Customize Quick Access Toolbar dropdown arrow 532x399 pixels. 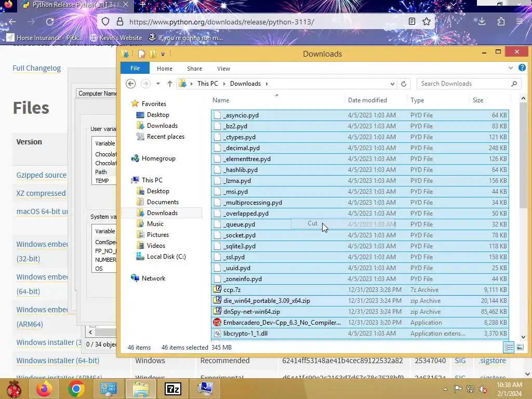click(163, 54)
